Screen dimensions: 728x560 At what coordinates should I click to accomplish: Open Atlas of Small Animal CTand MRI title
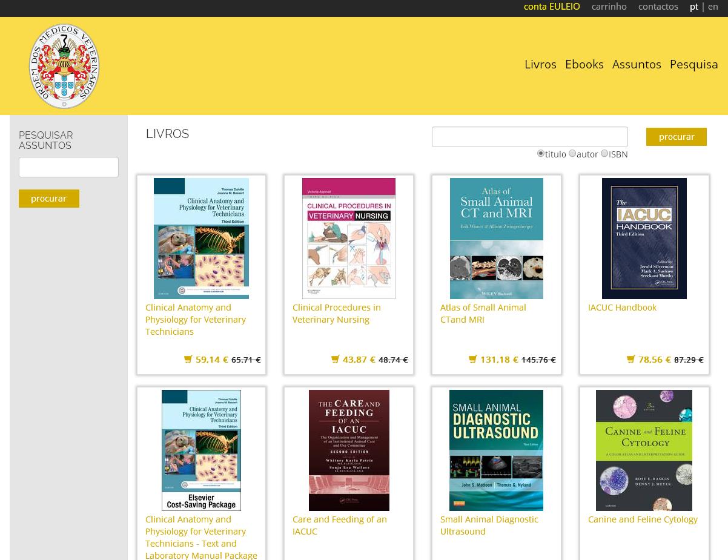[x=483, y=314]
